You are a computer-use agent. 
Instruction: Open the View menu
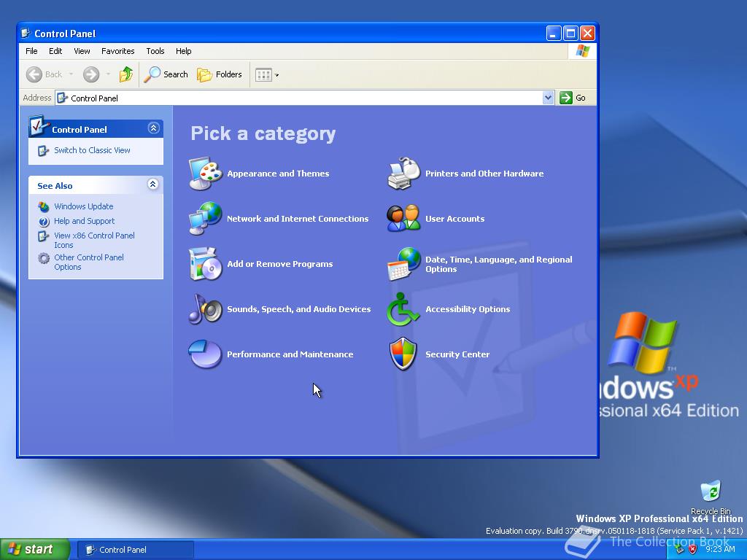pyautogui.click(x=82, y=51)
